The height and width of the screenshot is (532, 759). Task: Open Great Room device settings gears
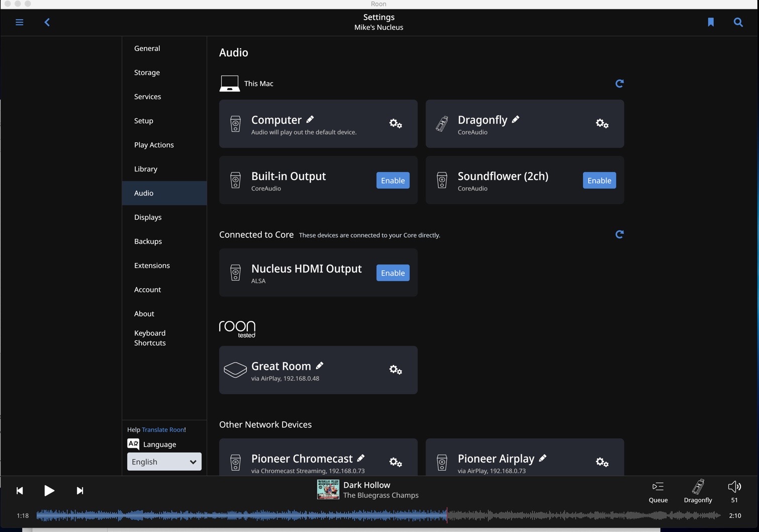click(396, 370)
